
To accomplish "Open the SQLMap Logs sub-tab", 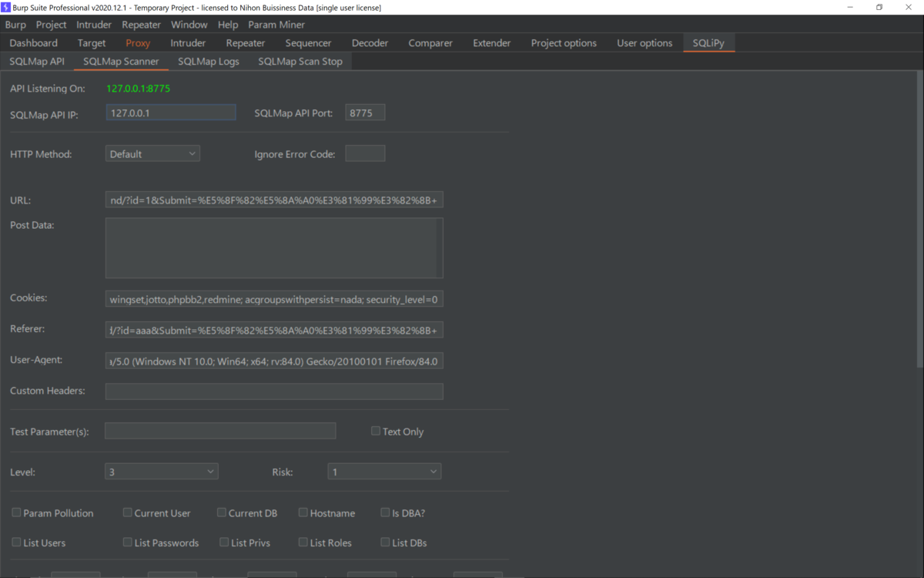I will (209, 62).
